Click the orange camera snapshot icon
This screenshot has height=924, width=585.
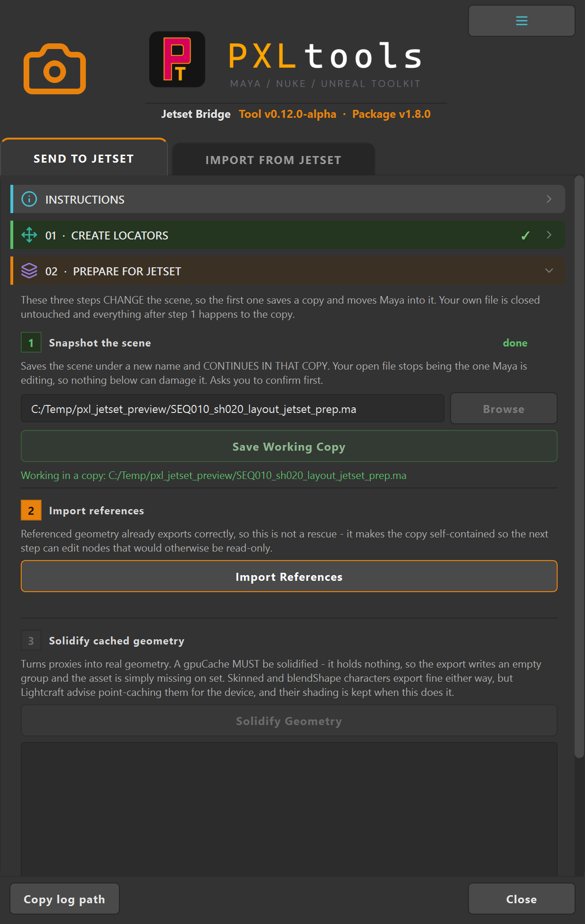click(55, 69)
